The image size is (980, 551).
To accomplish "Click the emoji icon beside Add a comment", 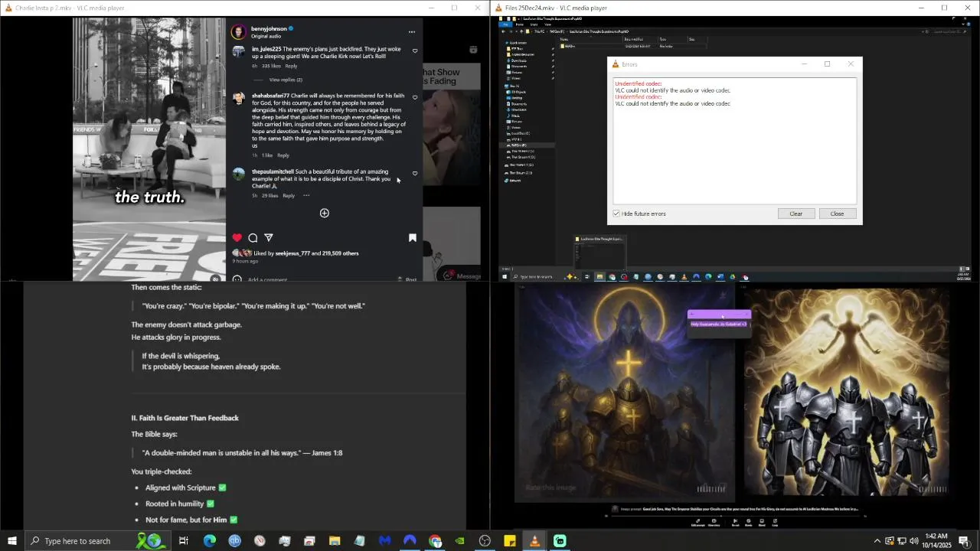I will [x=237, y=279].
